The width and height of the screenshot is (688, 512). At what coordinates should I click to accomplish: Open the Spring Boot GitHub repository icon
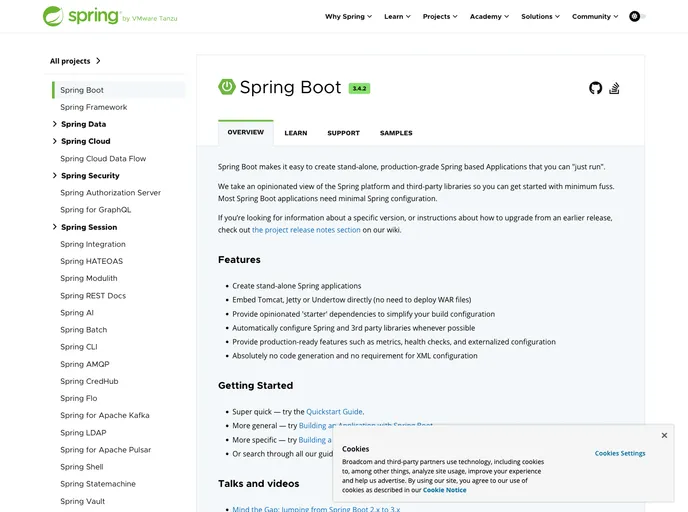pyautogui.click(x=595, y=88)
